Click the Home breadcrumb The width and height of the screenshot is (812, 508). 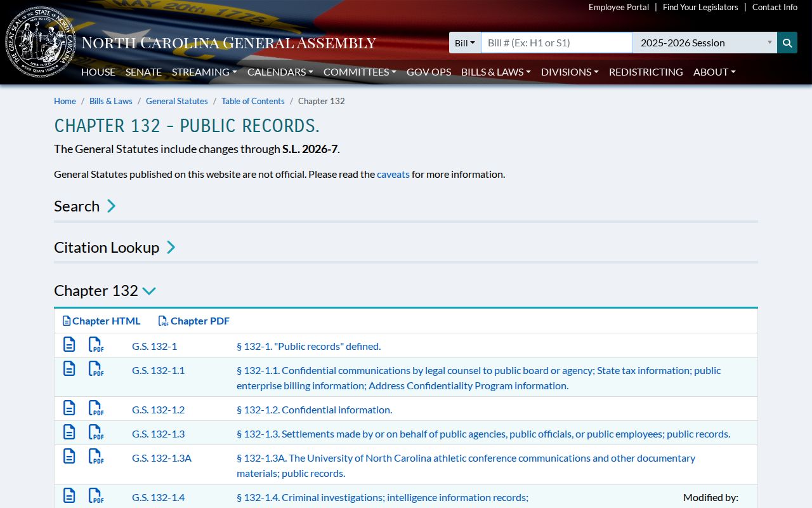point(65,101)
